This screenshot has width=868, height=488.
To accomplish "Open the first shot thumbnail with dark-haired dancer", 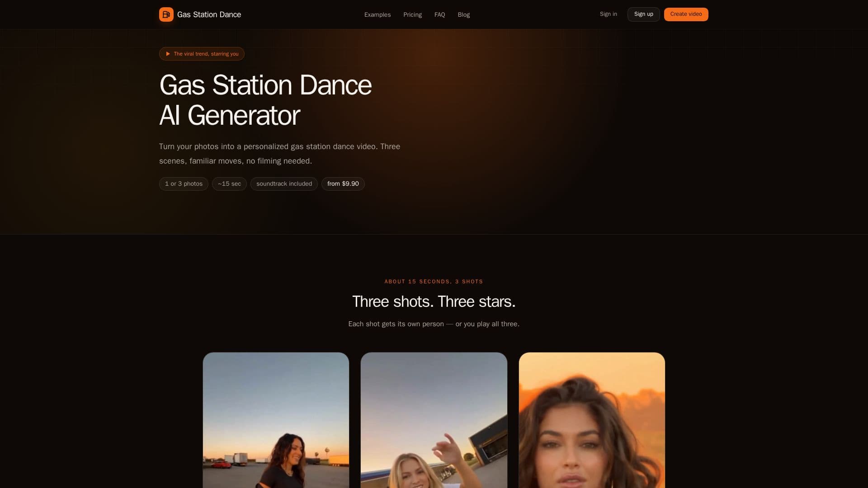I will click(276, 420).
